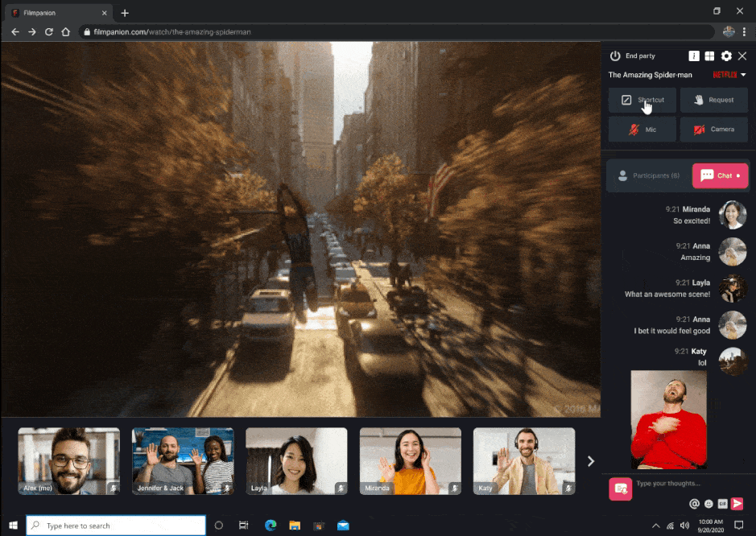
Task: Open Microsoft Store from taskbar
Action: click(319, 526)
